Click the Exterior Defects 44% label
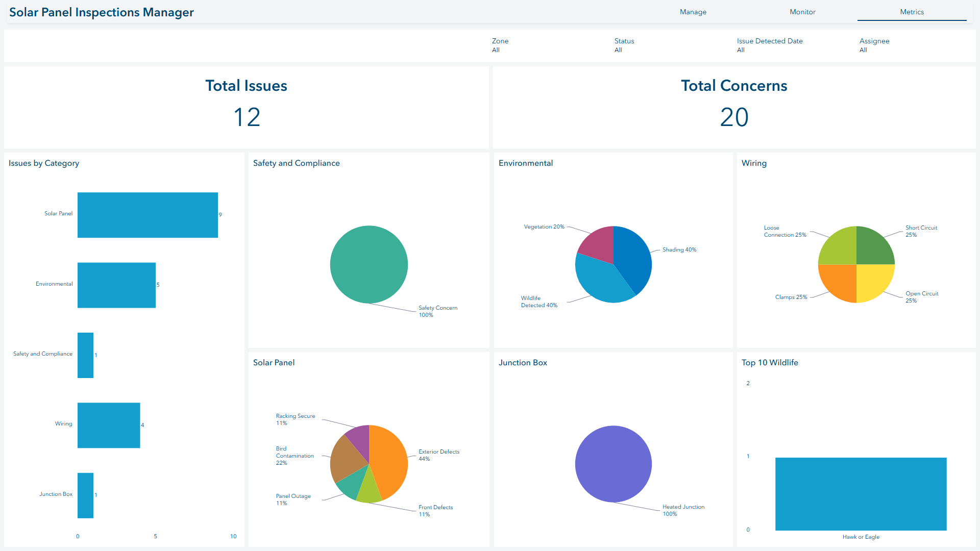 click(439, 455)
